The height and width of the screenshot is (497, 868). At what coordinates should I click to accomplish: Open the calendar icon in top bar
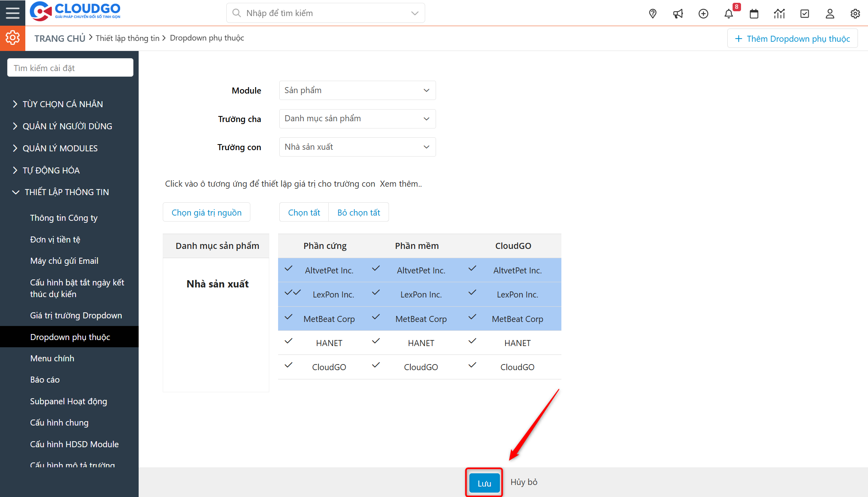[x=754, y=14]
